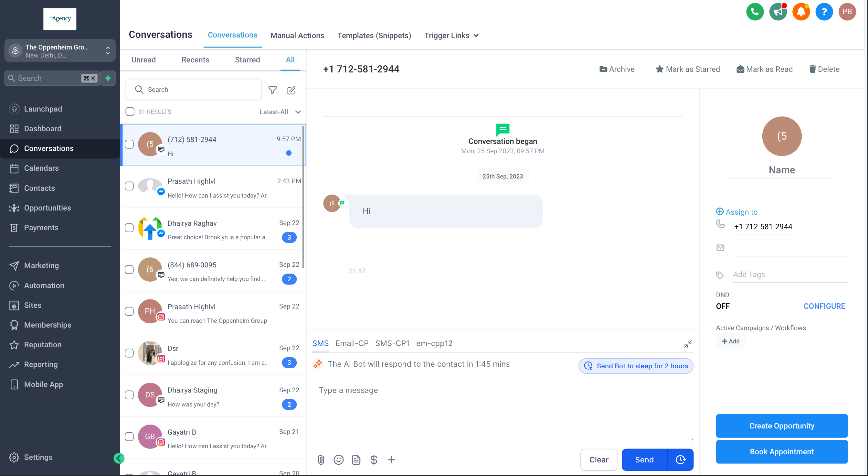Open the emoji picker icon
Image resolution: width=868 pixels, height=476 pixels.
pos(338,460)
